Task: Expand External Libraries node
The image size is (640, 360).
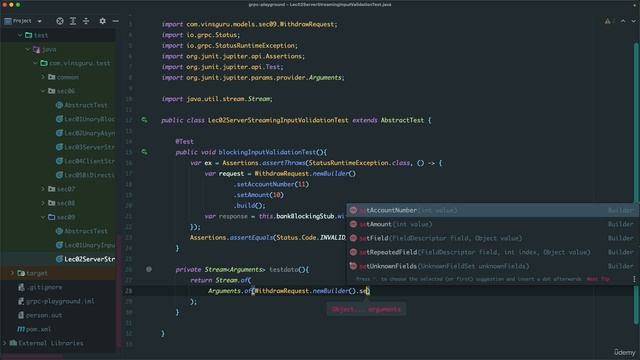Action: (x=4, y=343)
